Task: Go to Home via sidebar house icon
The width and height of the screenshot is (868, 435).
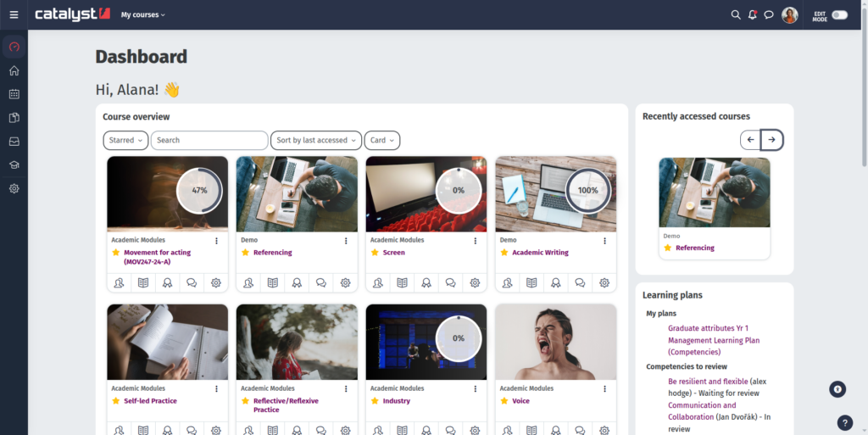Action: 14,70
